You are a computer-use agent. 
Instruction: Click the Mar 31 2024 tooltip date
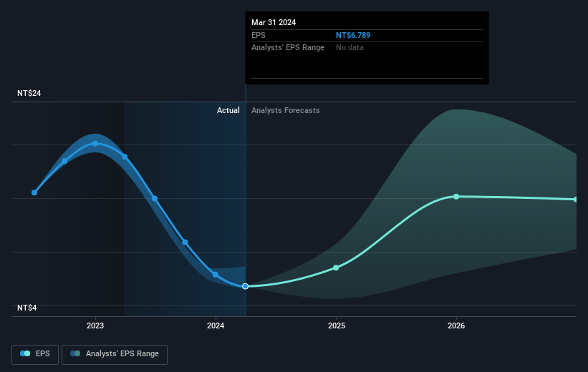coord(274,22)
